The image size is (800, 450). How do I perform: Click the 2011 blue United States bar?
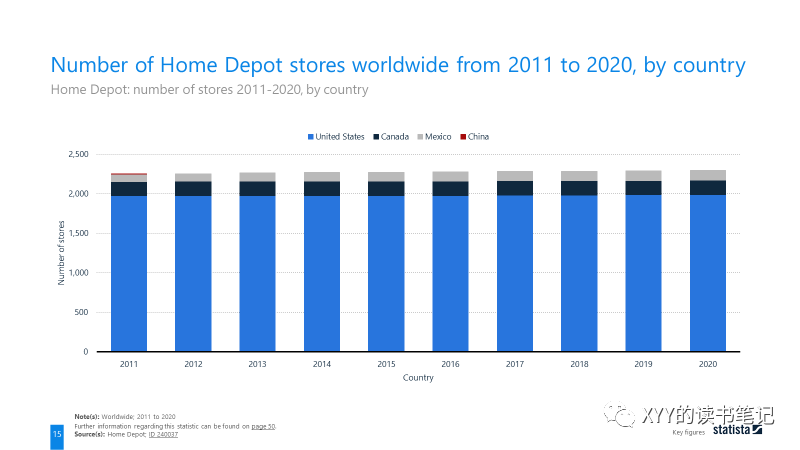129,273
